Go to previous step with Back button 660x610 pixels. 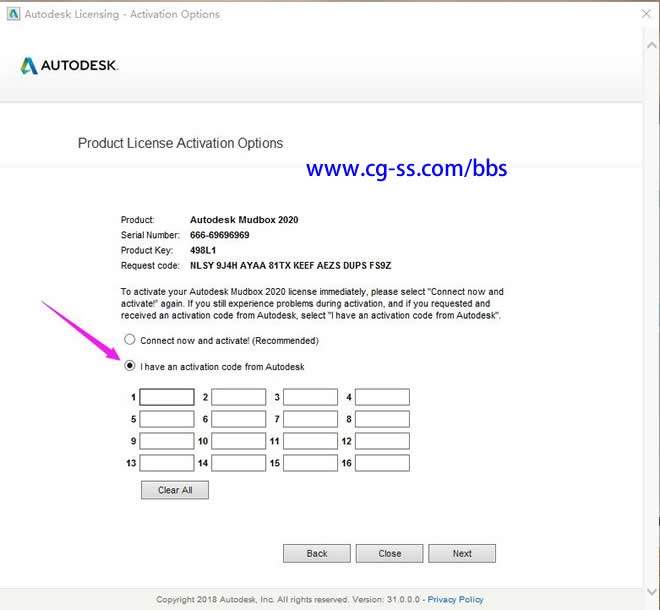[317, 553]
